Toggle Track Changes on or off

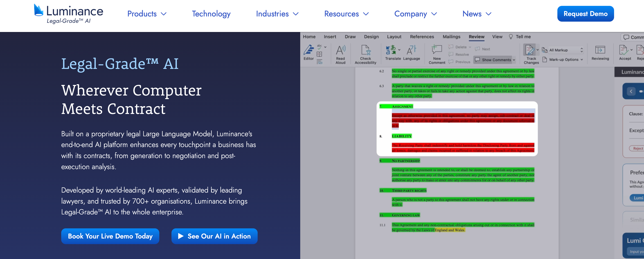tap(529, 50)
